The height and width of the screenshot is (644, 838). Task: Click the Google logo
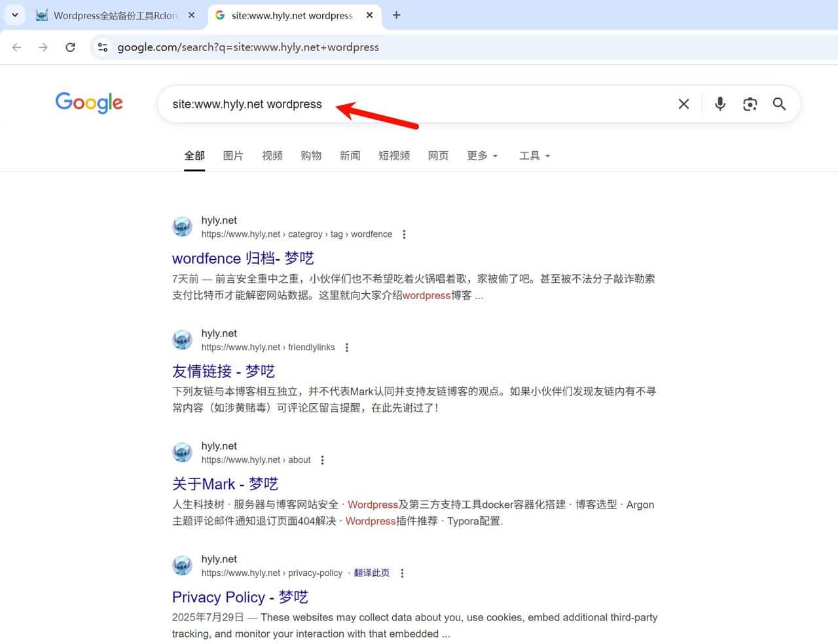click(89, 103)
